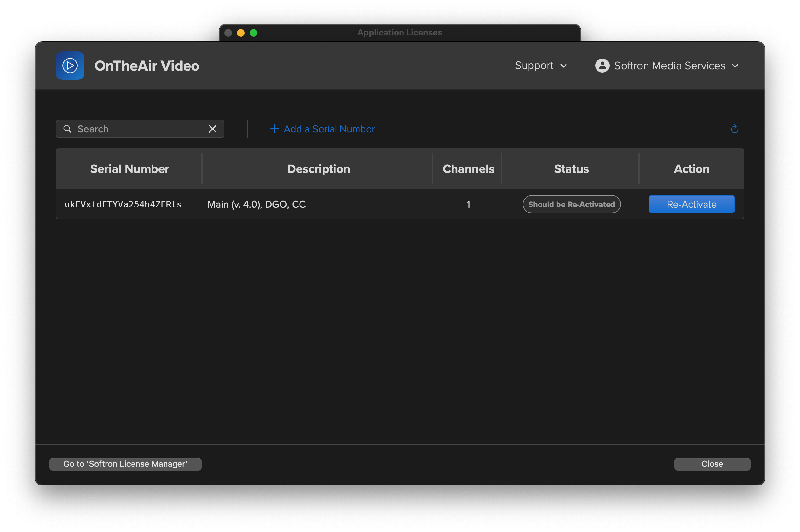Click the Add a Serial Number link
Viewport: 800px width, 532px height.
click(322, 129)
